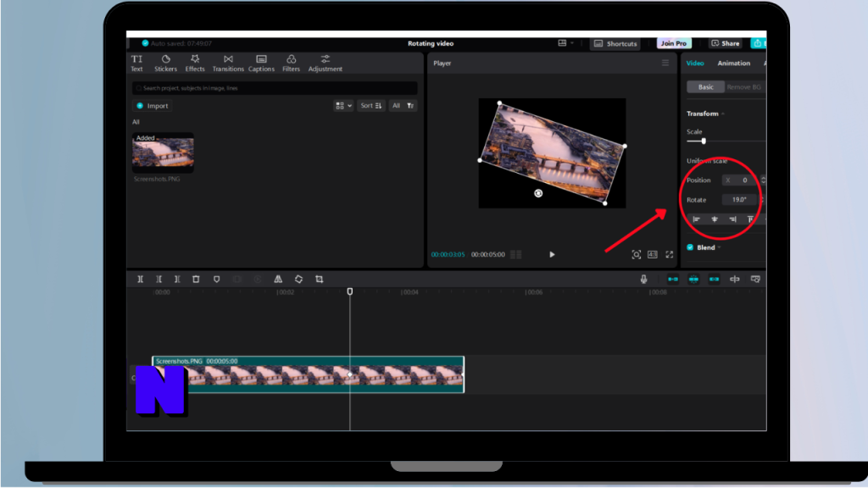
Task: Open the layout dropdown arrow in title bar
Action: [x=572, y=43]
